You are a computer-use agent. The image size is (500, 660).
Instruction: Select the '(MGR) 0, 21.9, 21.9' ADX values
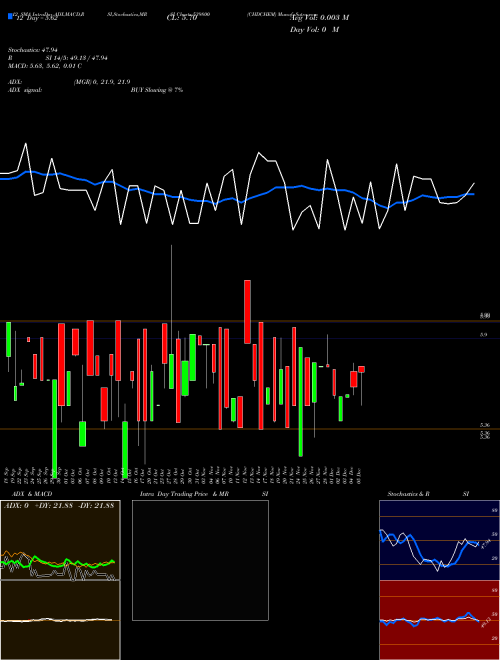click(x=102, y=82)
